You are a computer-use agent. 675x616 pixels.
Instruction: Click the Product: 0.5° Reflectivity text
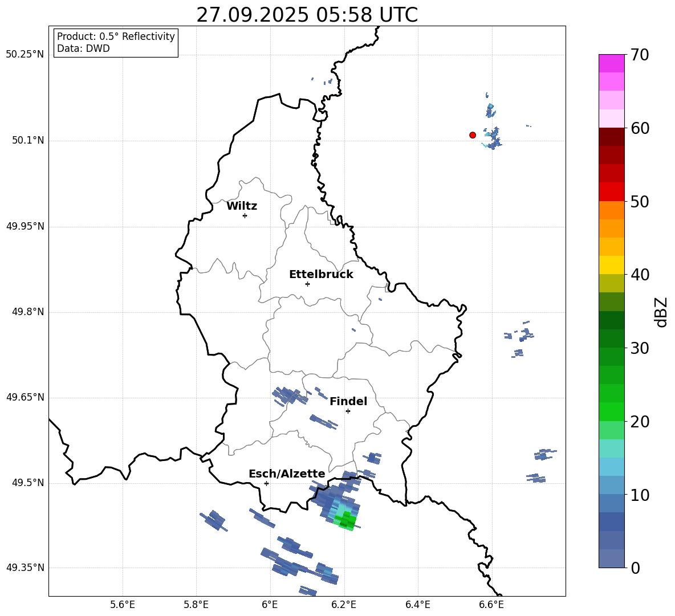(116, 36)
